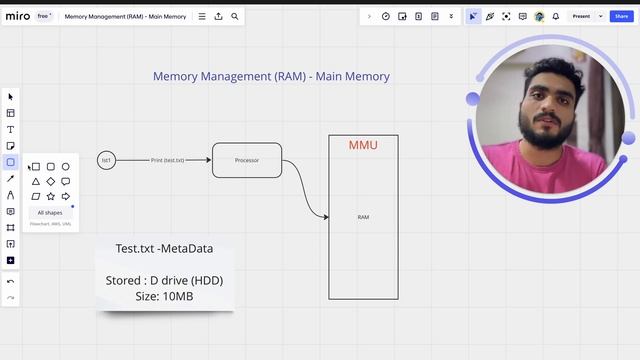Click the 'Size: 10MB' line
The width and height of the screenshot is (640, 360).
point(164,296)
